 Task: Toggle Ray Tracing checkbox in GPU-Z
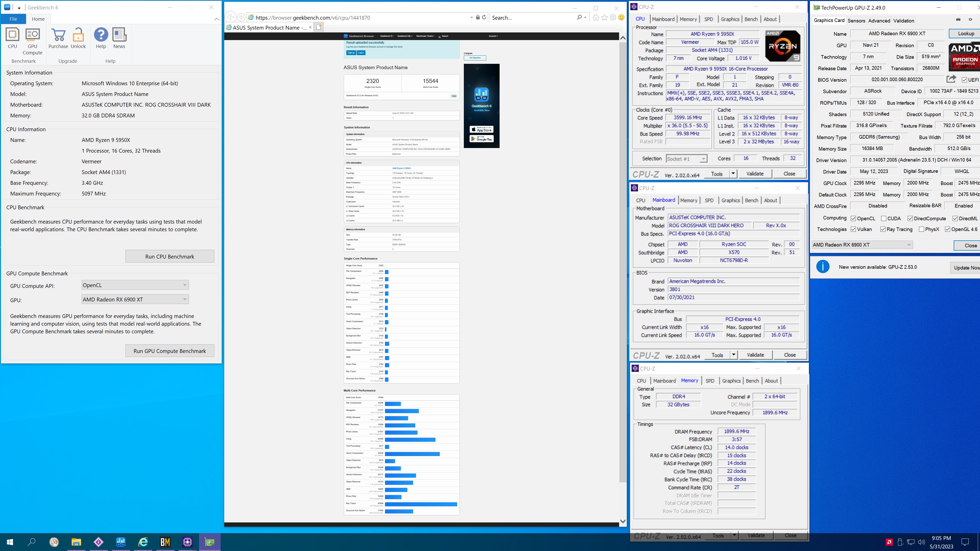point(883,229)
